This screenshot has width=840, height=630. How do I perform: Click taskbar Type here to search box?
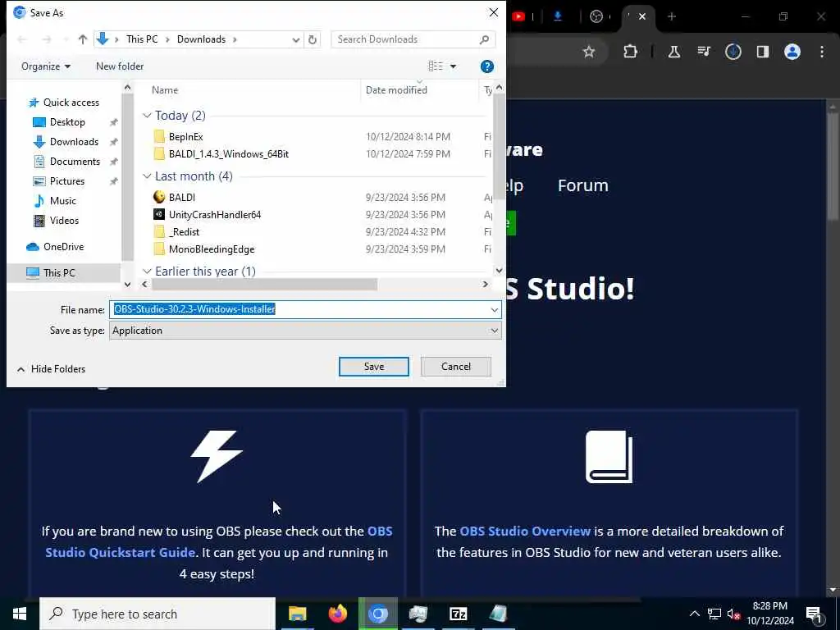coord(157,614)
